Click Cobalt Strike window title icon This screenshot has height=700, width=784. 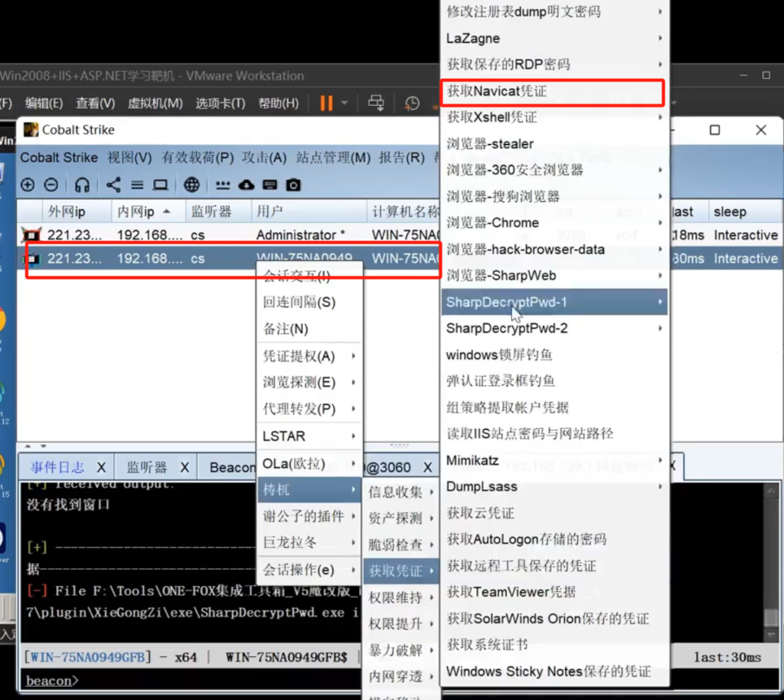[x=31, y=129]
